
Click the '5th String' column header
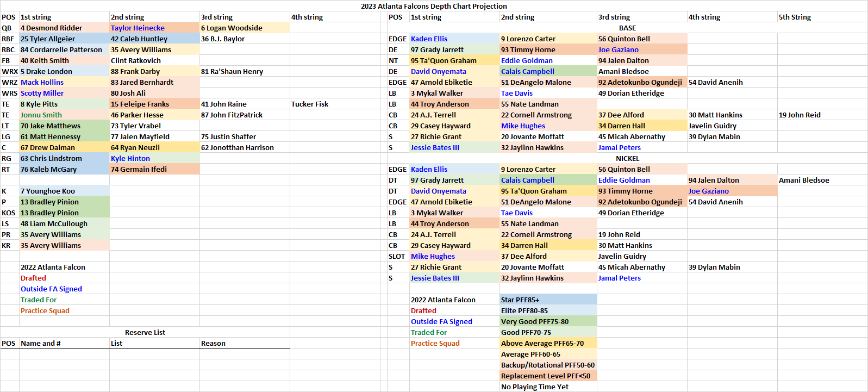pyautogui.click(x=822, y=17)
